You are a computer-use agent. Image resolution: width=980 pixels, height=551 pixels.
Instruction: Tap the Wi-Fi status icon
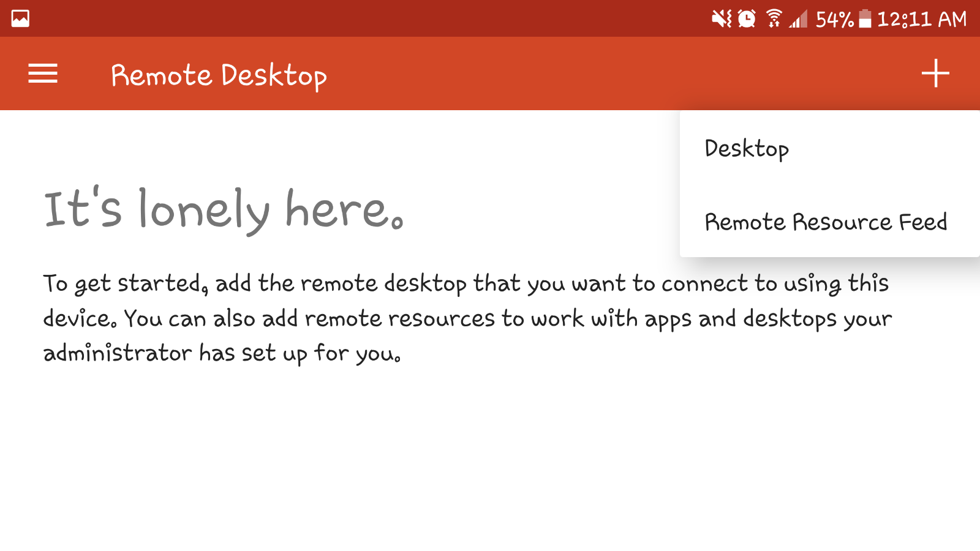tap(774, 19)
